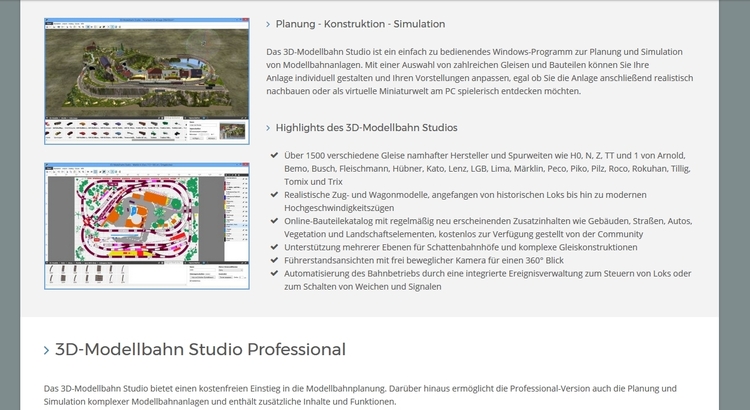The image size is (750, 410).
Task: Click the checkmark beside 'Online-Bauteilekatalog'
Action: (274, 221)
